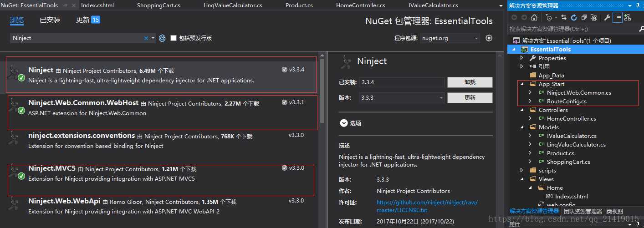Open Properties wrench icon in Solution Explorer toolbar
Screen dimensions: 644x228
pos(607,17)
